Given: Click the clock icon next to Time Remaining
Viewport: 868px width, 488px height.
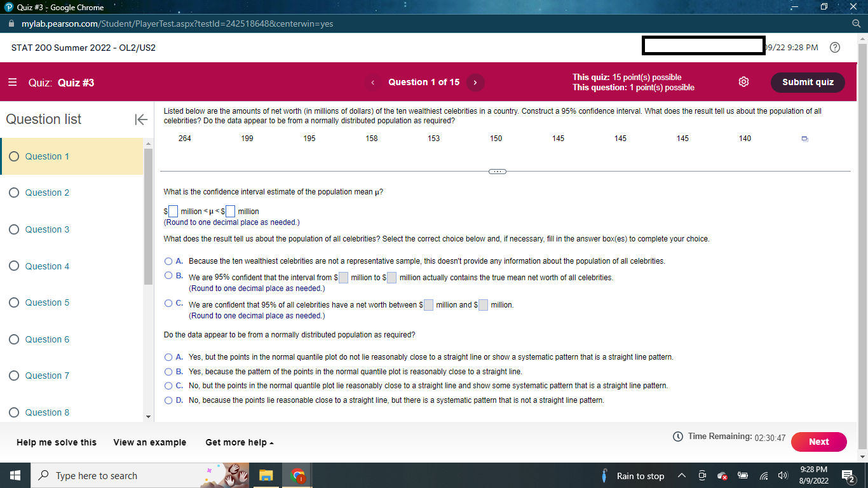Looking at the screenshot, I should (x=678, y=436).
